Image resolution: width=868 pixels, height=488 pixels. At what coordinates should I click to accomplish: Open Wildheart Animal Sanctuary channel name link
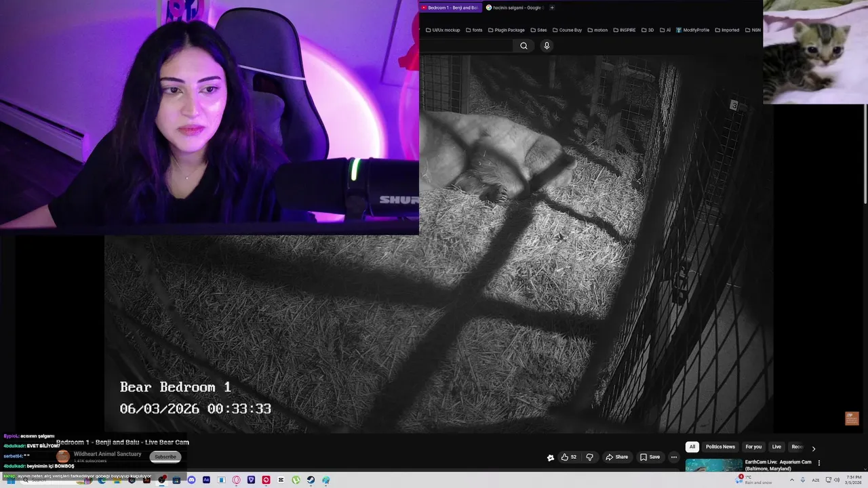pyautogui.click(x=107, y=454)
